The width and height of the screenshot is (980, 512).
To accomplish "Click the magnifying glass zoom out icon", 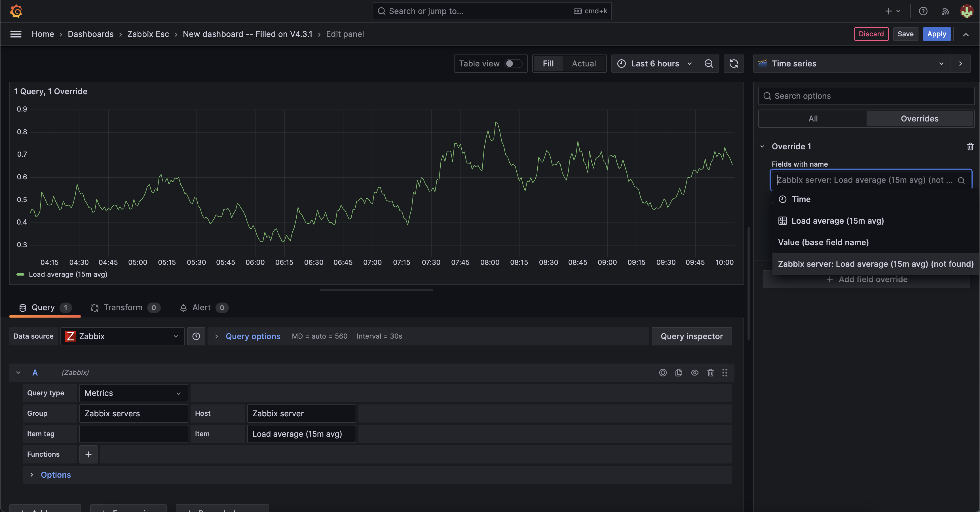I will coord(709,64).
